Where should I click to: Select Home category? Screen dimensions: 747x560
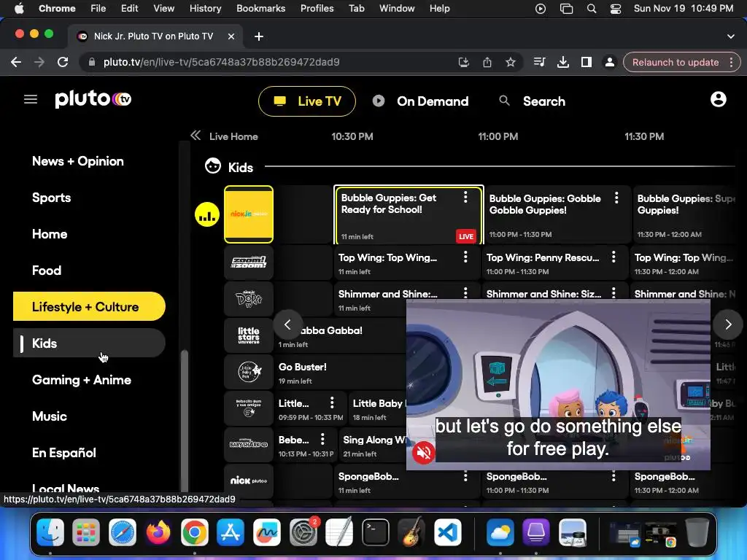50,234
